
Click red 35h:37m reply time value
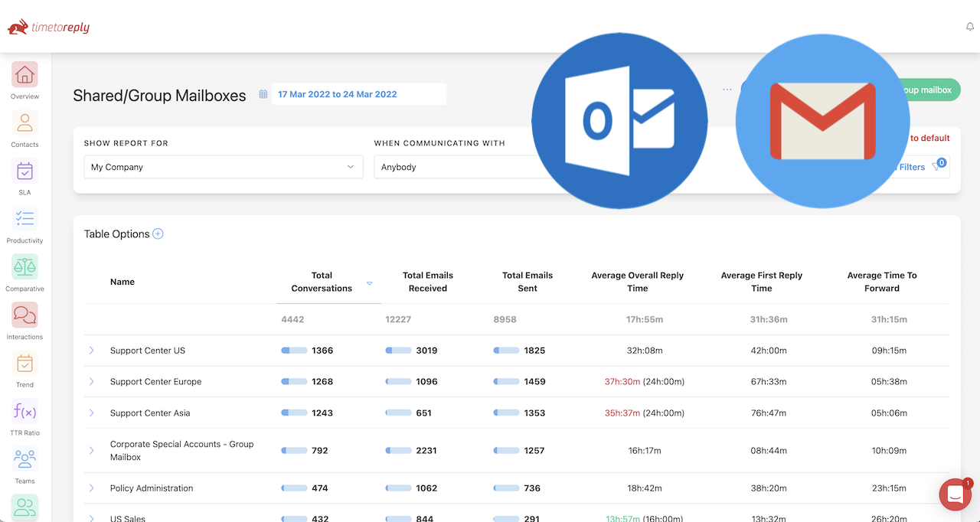tap(622, 413)
